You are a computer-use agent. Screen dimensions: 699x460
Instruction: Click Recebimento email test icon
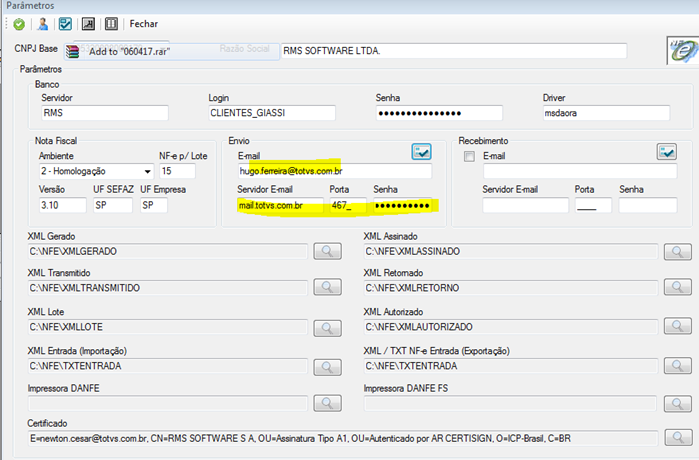(x=666, y=152)
